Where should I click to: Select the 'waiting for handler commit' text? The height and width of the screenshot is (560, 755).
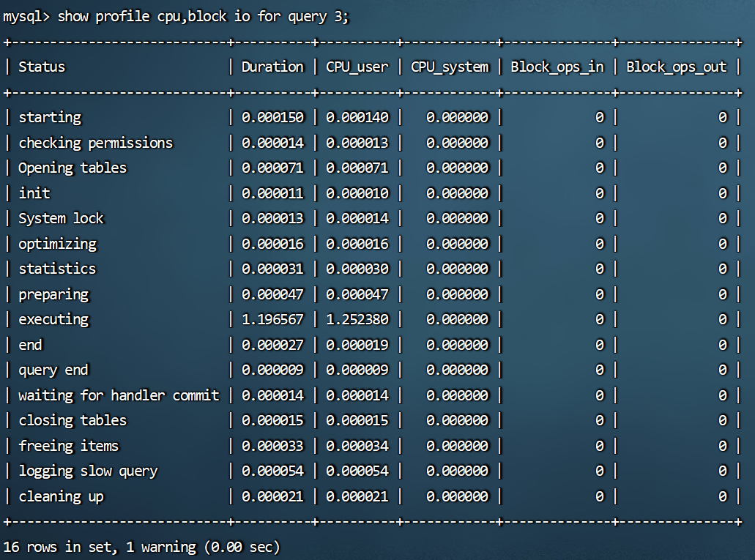tap(119, 395)
